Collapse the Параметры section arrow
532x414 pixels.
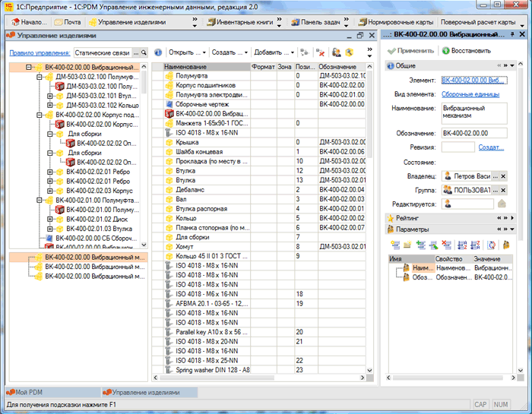tap(512, 229)
